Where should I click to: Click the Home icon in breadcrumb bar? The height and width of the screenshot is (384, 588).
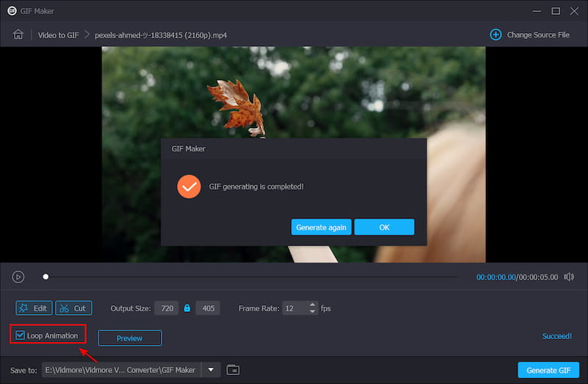(18, 35)
